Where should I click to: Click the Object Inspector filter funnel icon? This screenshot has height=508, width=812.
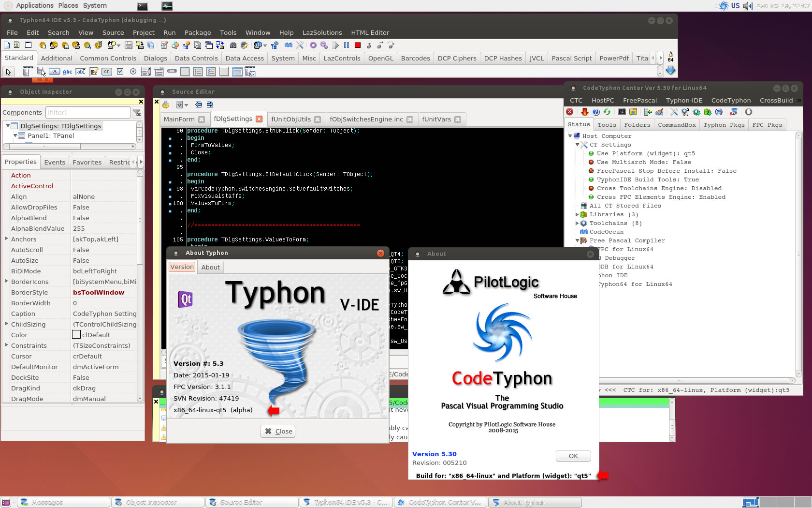click(137, 113)
